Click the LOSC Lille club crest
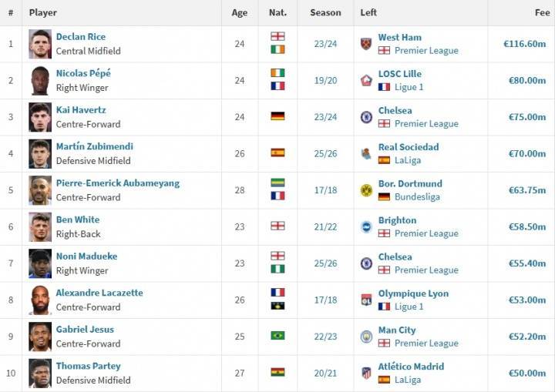This screenshot has height=392, width=555. [x=366, y=81]
